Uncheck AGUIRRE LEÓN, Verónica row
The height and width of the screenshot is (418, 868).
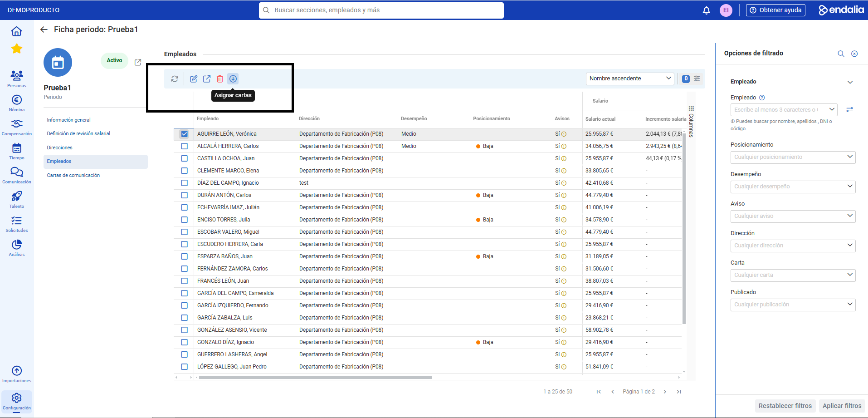point(184,134)
